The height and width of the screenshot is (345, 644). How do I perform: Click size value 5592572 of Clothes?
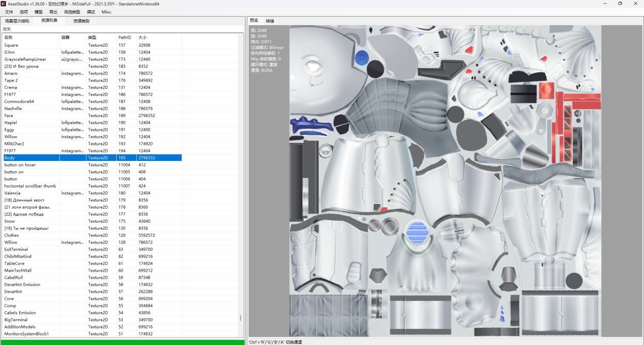(146, 235)
